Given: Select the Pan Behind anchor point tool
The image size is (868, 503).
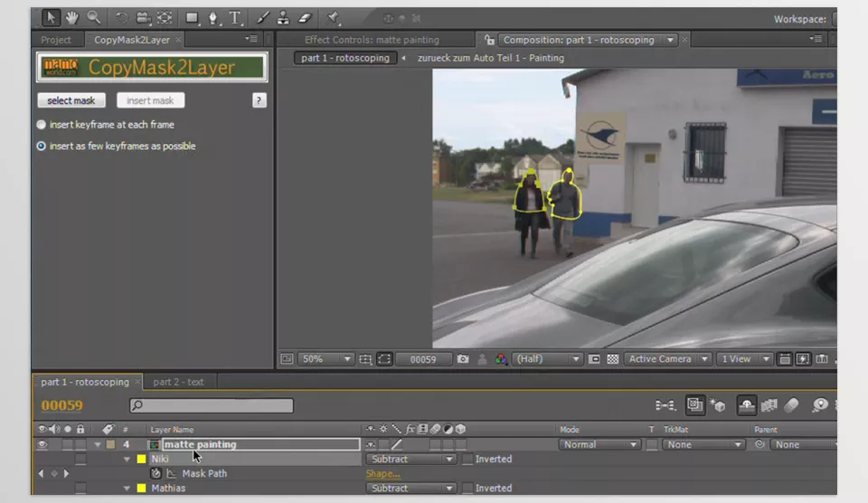Looking at the screenshot, I should [165, 18].
